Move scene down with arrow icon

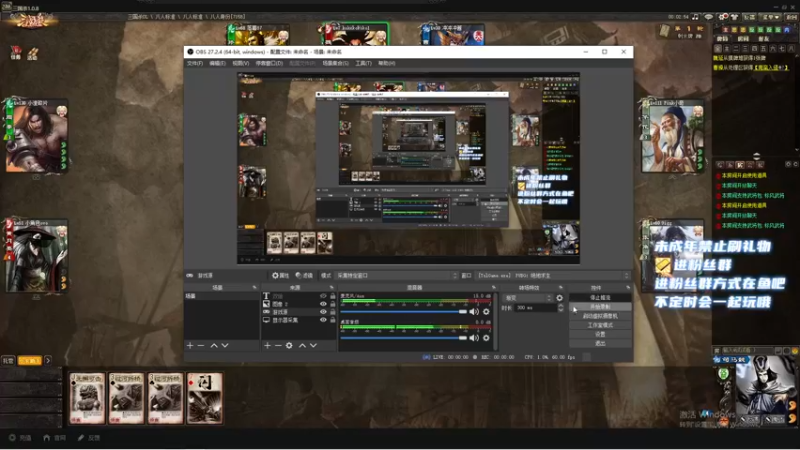(x=225, y=345)
